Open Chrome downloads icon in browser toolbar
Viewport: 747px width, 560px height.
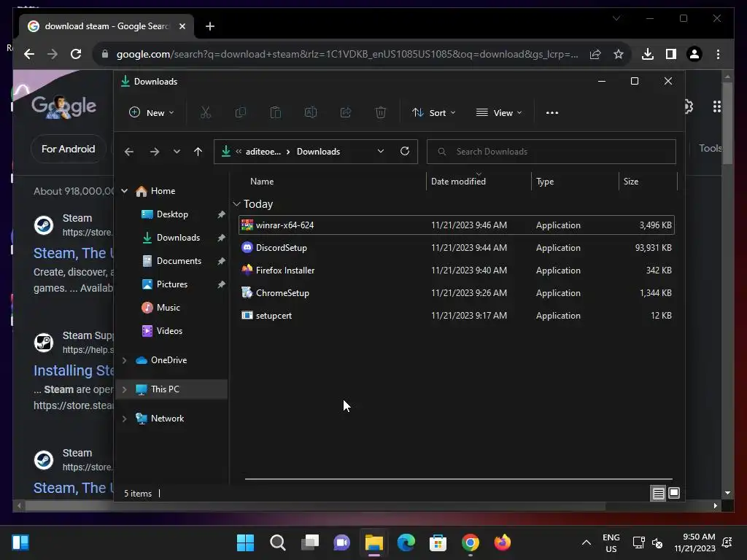point(648,54)
